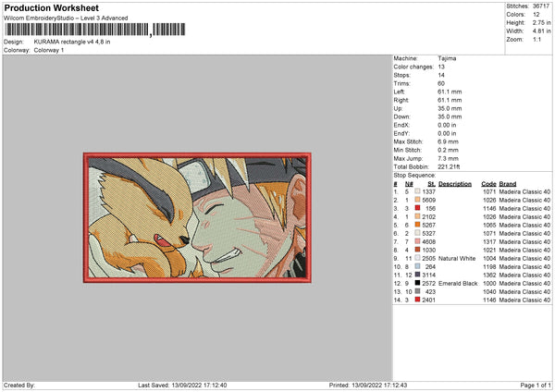This screenshot has height=392, width=555.
Task: Select the peach swatch beside stitch count 5609
Action: point(417,200)
